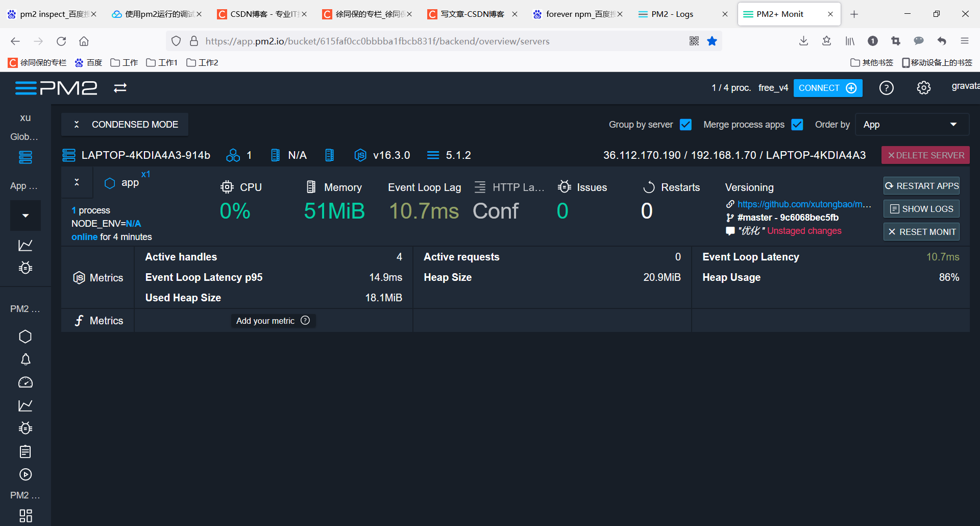Viewport: 980px width, 526px height.
Task: Open the play circle icon in sidebar
Action: pos(26,474)
